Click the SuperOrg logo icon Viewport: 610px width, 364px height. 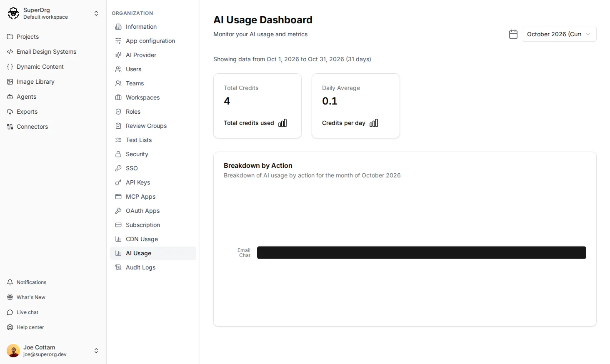13,13
